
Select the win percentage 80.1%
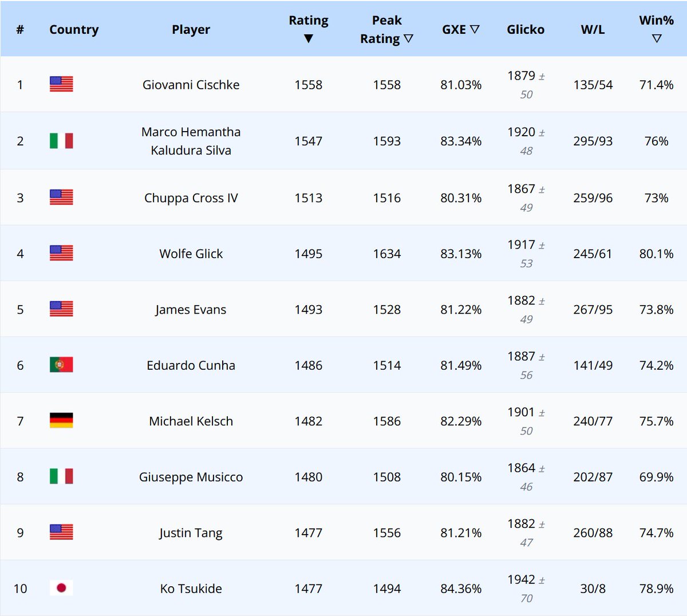tap(657, 254)
